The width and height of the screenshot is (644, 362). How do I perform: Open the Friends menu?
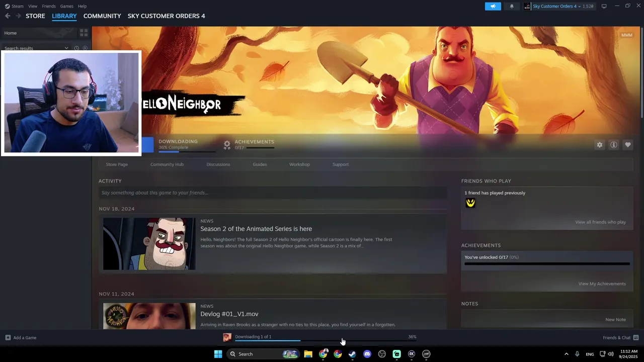coord(49,6)
